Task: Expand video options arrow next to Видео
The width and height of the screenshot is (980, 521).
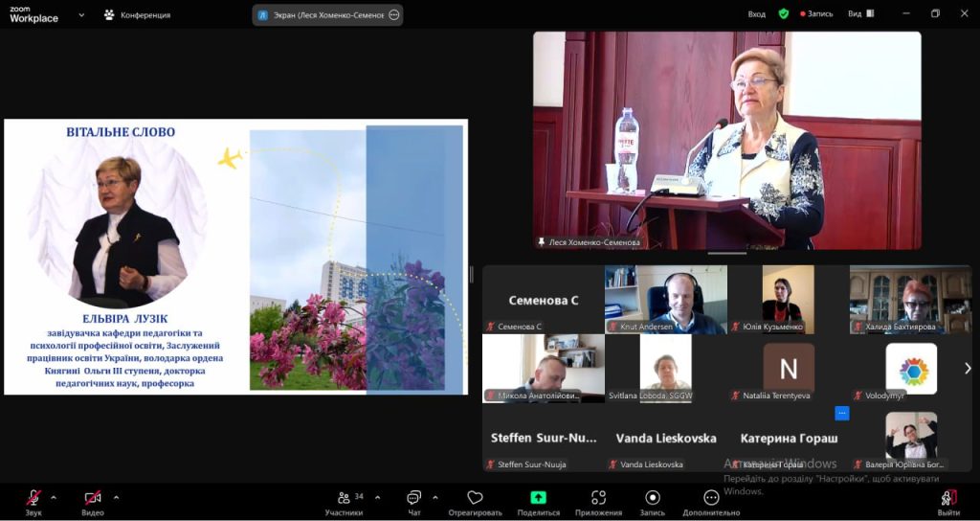Action: pyautogui.click(x=116, y=497)
